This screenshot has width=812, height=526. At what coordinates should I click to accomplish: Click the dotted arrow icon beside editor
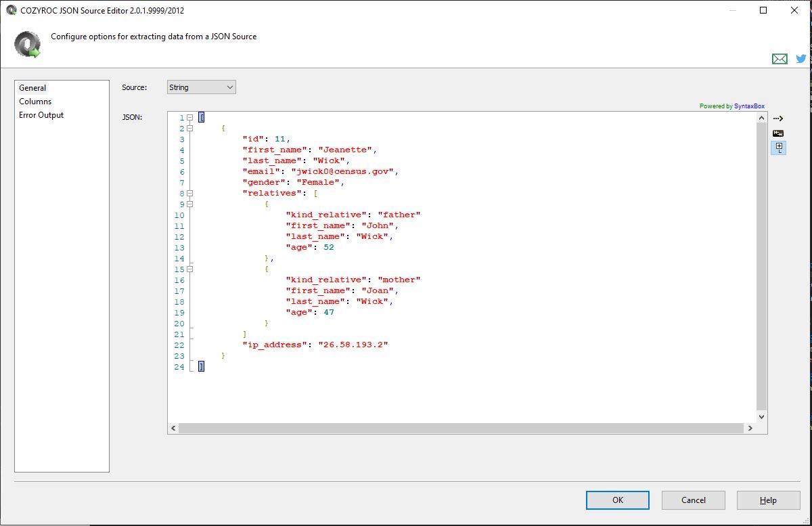click(778, 118)
